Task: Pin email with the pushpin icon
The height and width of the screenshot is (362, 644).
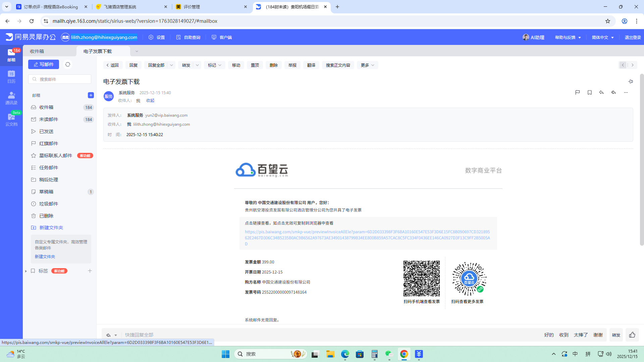Action: [x=631, y=81]
